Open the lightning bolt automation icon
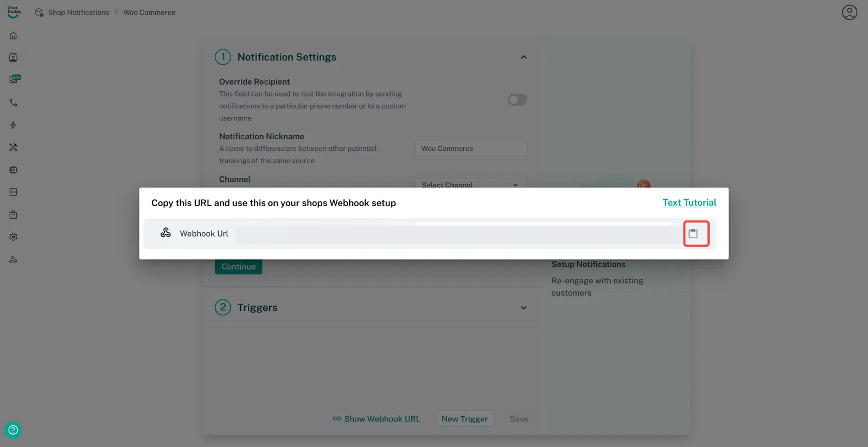Viewport: 868px width, 447px height. 14,125
